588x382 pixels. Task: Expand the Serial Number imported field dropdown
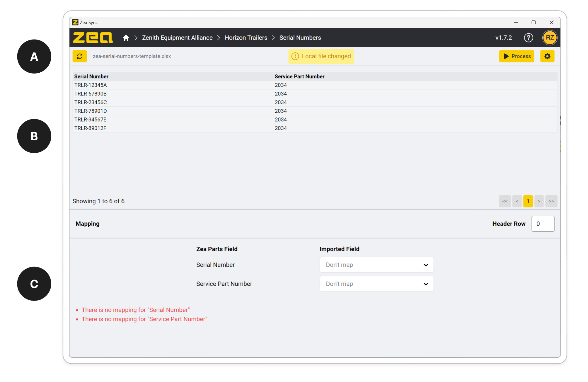click(x=376, y=265)
